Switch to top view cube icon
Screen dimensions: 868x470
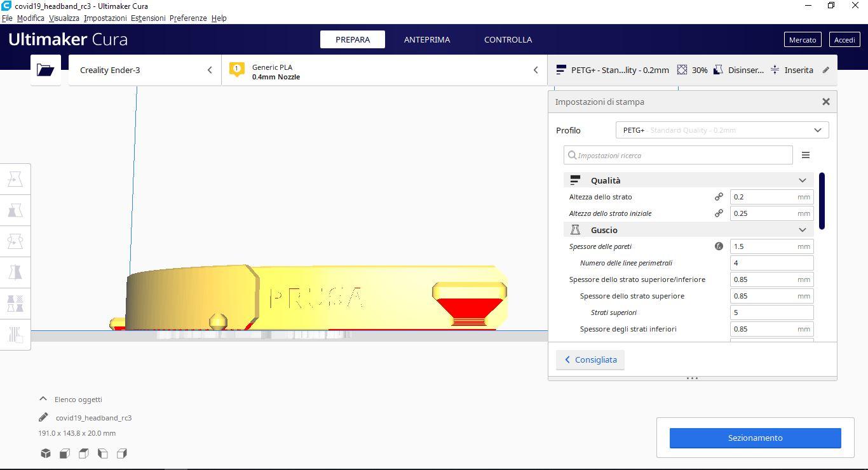tap(84, 453)
